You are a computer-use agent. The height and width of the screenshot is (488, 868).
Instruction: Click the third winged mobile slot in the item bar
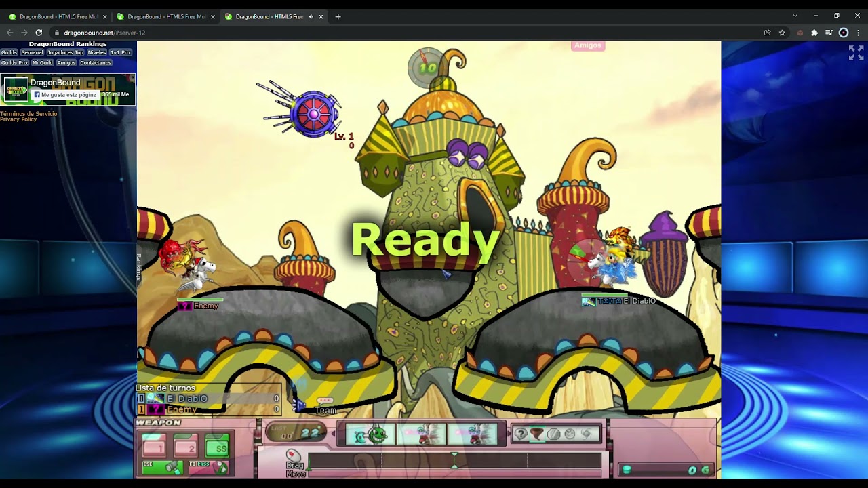pos(473,434)
